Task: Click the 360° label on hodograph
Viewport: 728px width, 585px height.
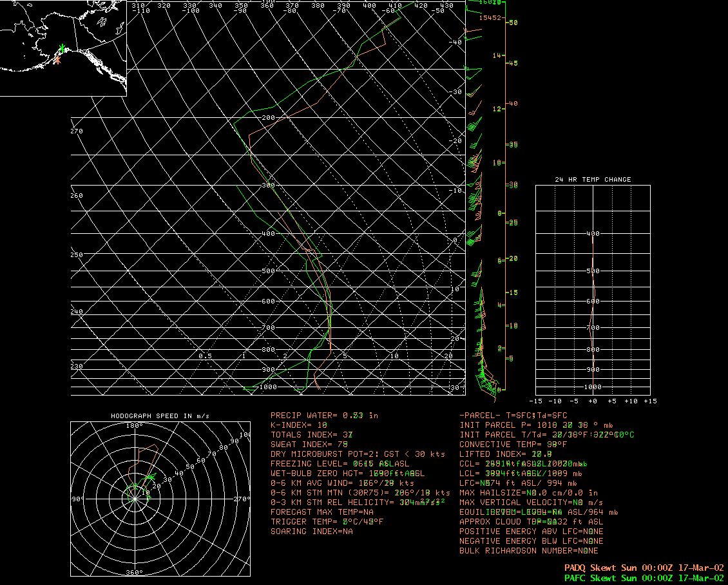Action: 135,573
